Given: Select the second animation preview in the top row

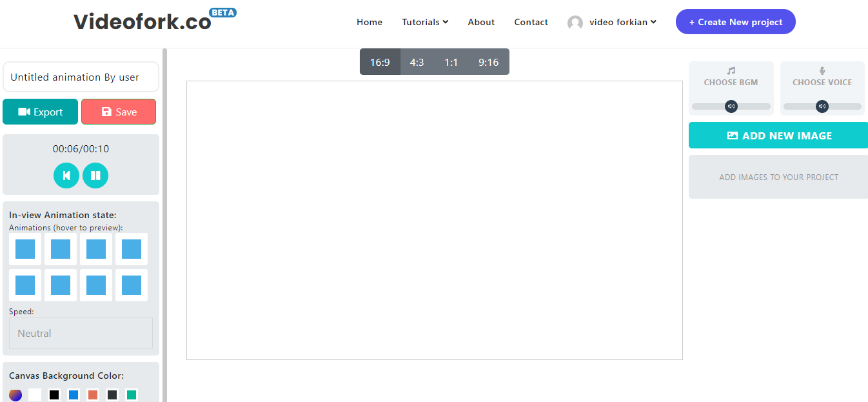Looking at the screenshot, I should coord(61,249).
